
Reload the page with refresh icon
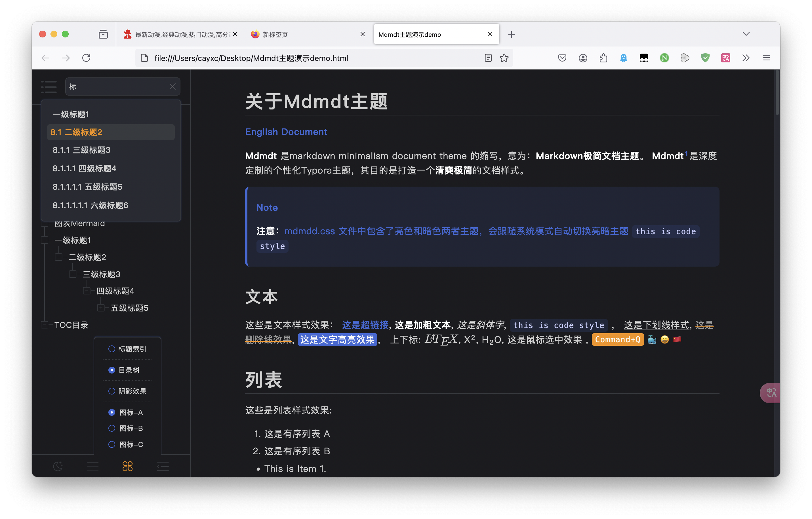[86, 58]
